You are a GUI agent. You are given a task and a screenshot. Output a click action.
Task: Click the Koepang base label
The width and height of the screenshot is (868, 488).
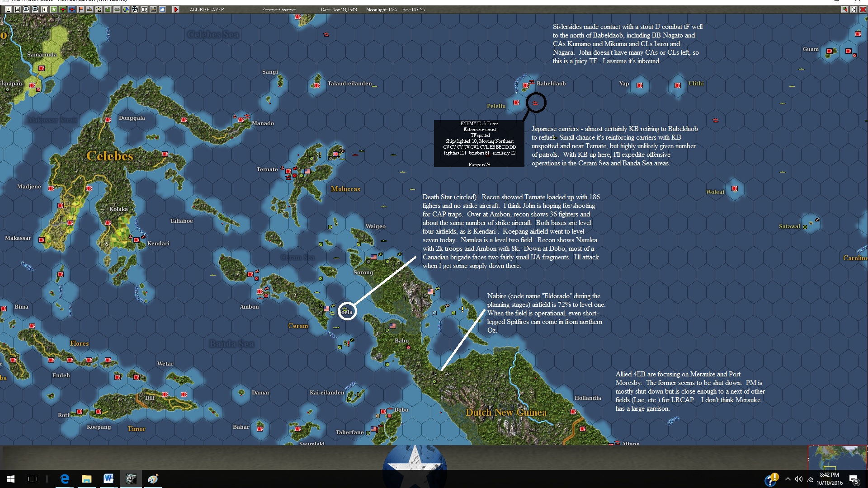click(x=99, y=427)
